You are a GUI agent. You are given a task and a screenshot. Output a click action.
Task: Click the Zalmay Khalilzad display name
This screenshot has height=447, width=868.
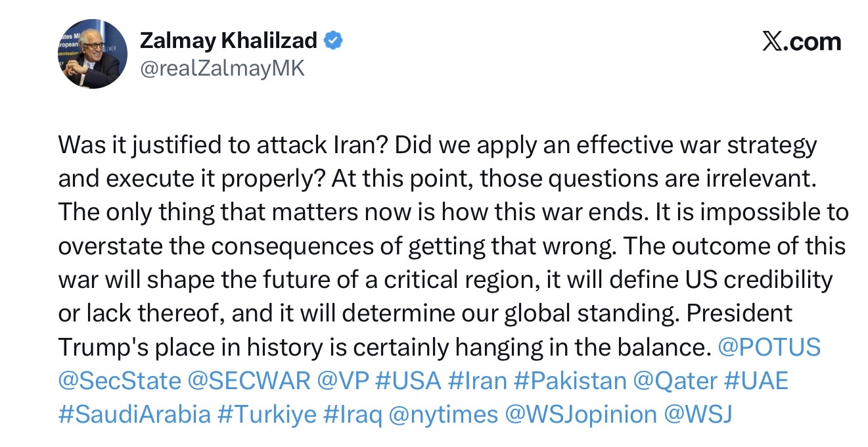229,41
